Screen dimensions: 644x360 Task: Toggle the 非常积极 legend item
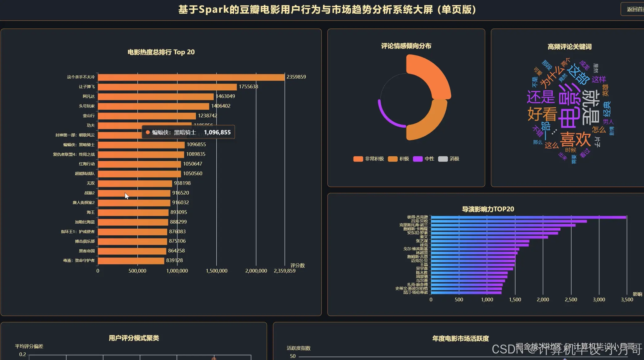click(x=369, y=159)
